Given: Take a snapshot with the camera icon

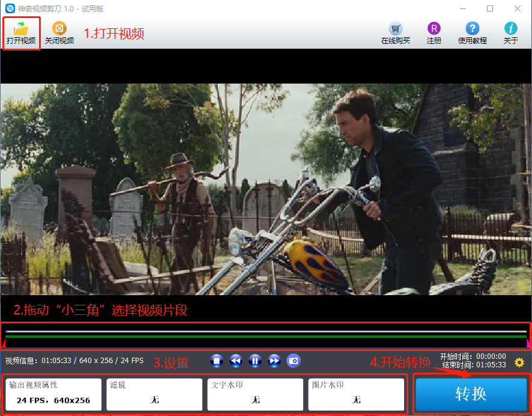Looking at the screenshot, I should (x=294, y=361).
